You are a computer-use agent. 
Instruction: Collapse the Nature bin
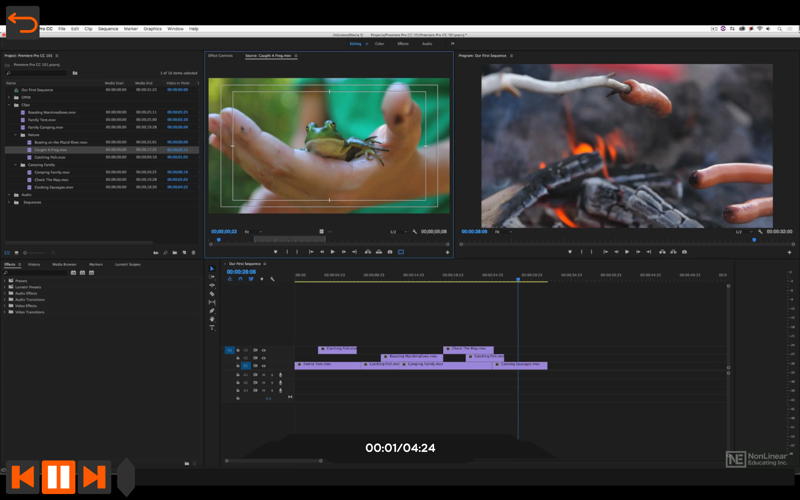16,135
